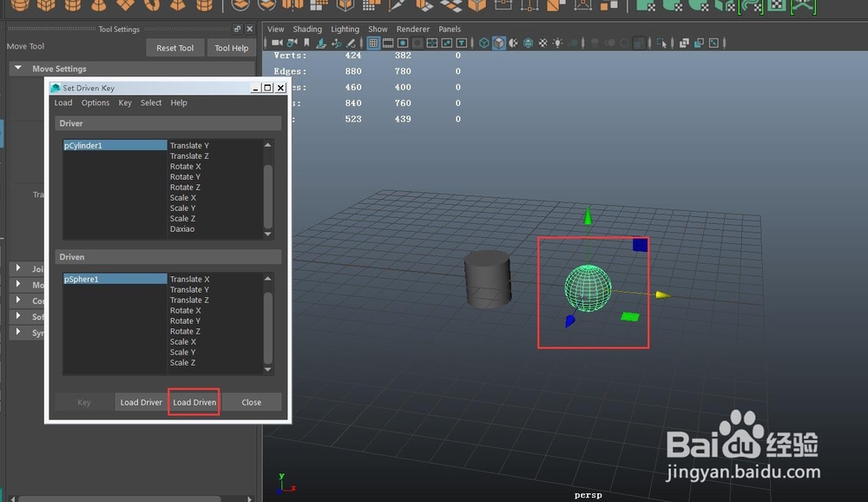The width and height of the screenshot is (868, 502).
Task: Click the polygon sphere shelf icon
Action: [x=20, y=5]
